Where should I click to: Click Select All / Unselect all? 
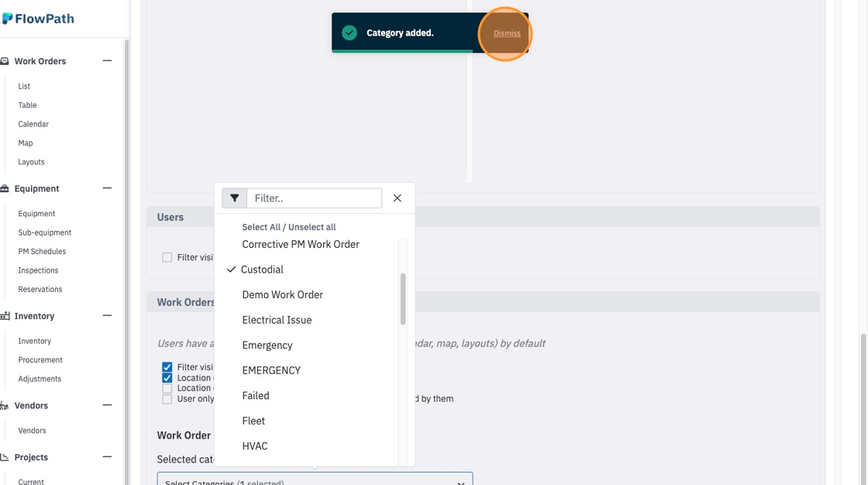[x=289, y=227]
